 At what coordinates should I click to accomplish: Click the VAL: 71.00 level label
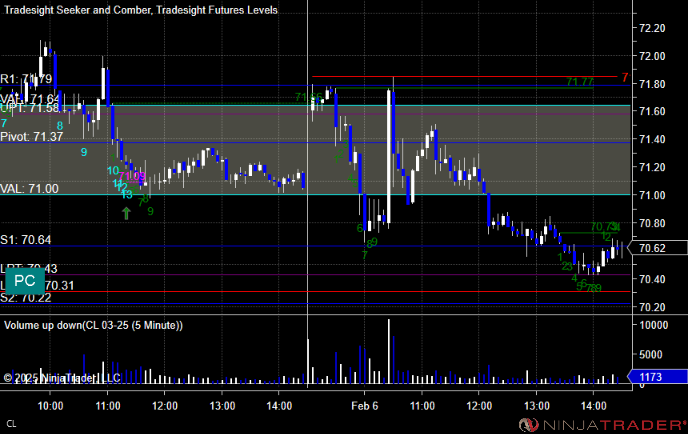point(29,189)
